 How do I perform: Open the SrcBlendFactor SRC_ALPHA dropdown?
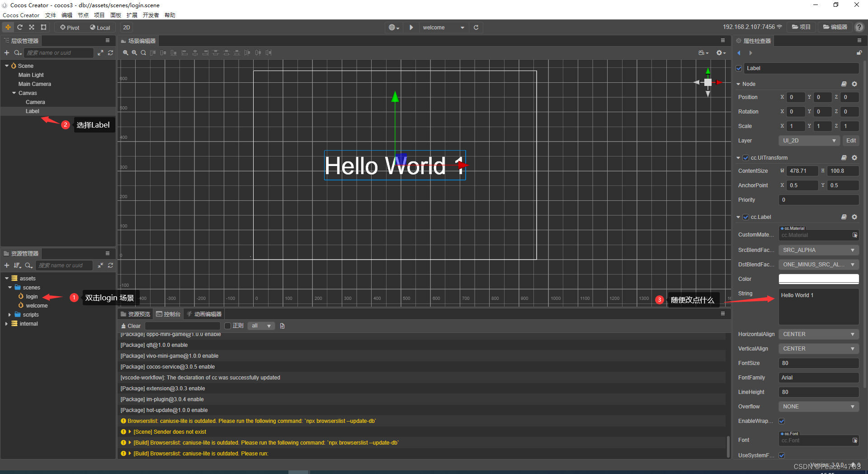(x=819, y=250)
